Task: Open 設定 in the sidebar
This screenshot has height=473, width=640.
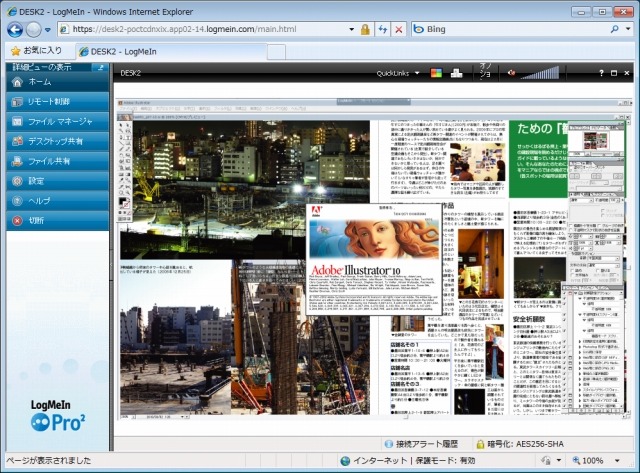Action: click(x=58, y=181)
